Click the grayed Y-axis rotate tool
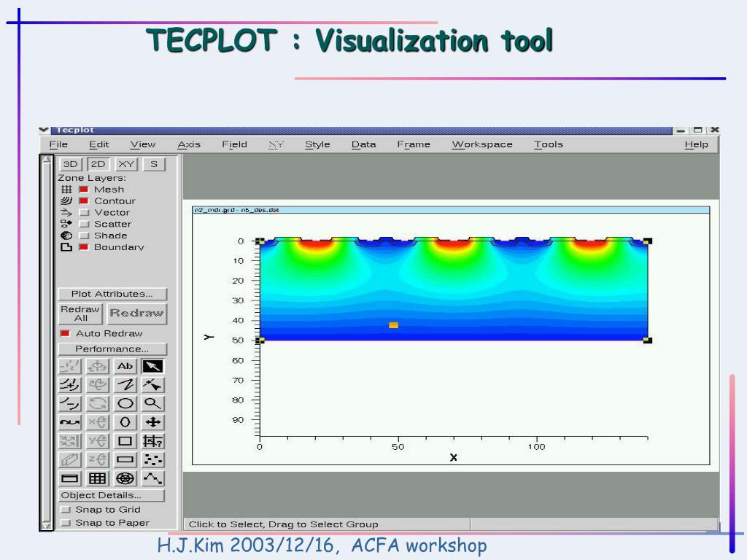The height and width of the screenshot is (560, 747). point(97,441)
